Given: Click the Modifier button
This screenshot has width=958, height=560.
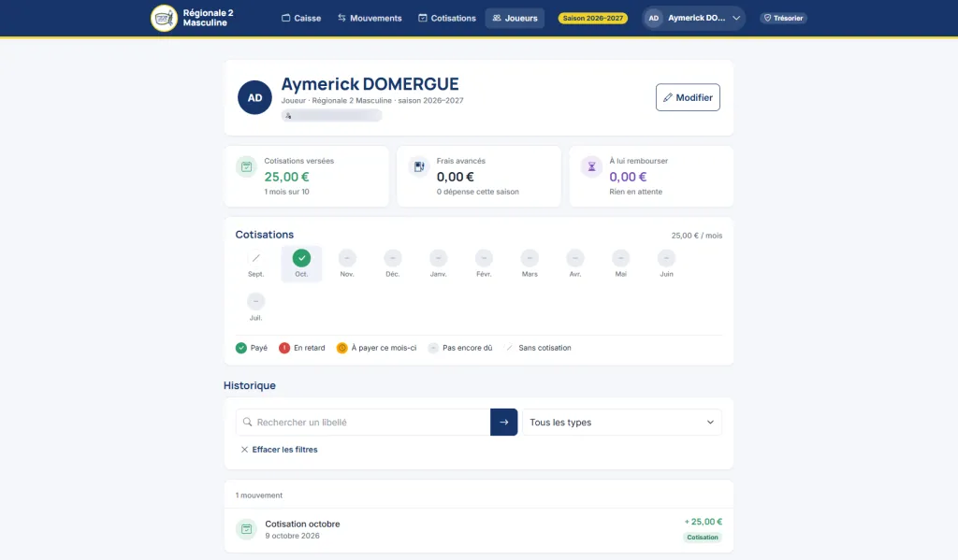Looking at the screenshot, I should click(688, 98).
